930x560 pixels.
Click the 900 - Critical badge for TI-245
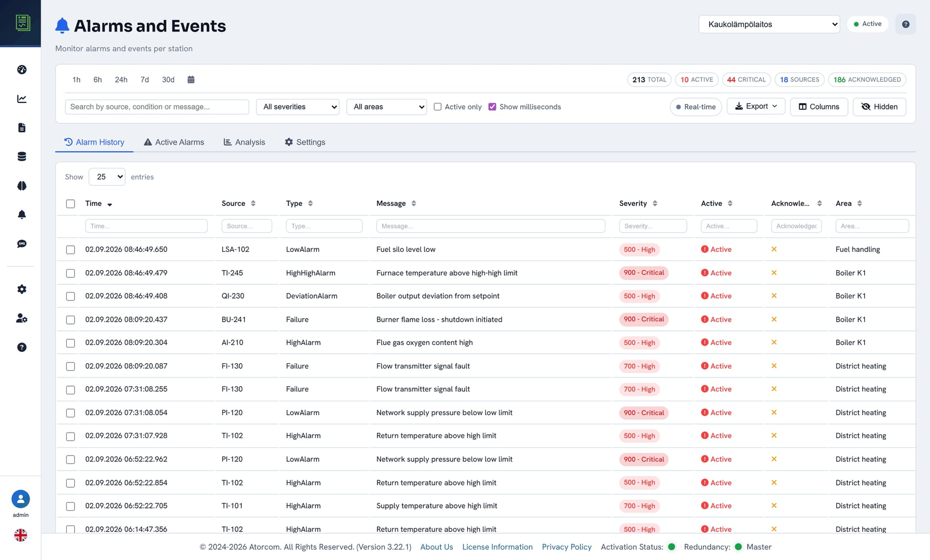point(644,273)
